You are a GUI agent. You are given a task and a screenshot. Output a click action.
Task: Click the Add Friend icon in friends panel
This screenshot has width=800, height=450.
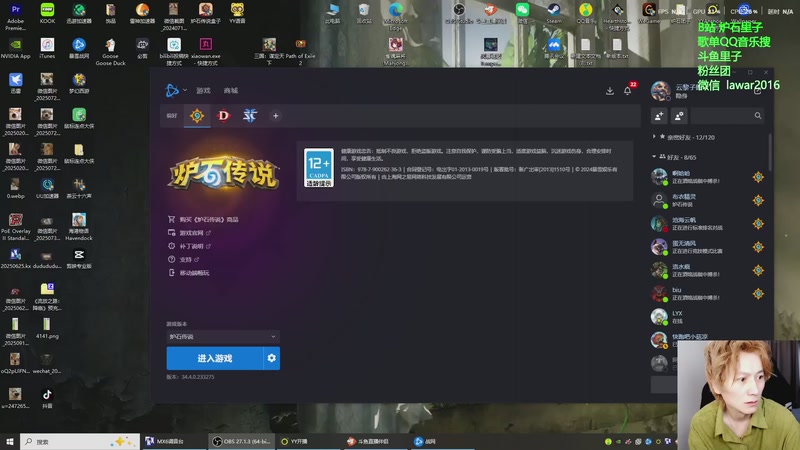[659, 116]
